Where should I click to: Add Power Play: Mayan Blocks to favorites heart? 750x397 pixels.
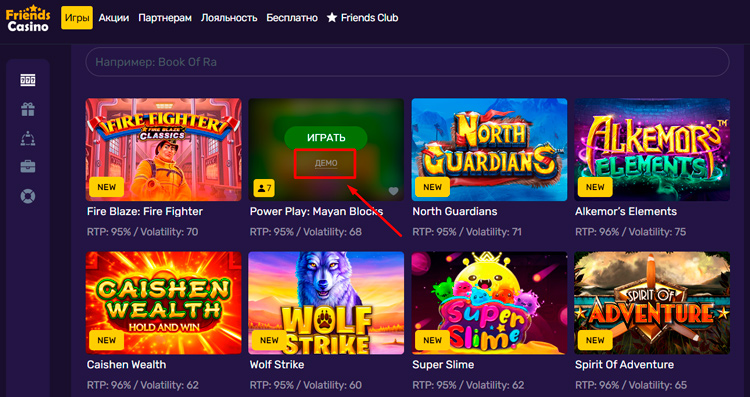click(393, 191)
